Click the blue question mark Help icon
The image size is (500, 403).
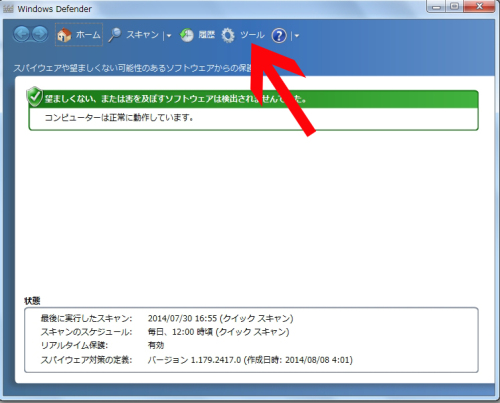279,35
